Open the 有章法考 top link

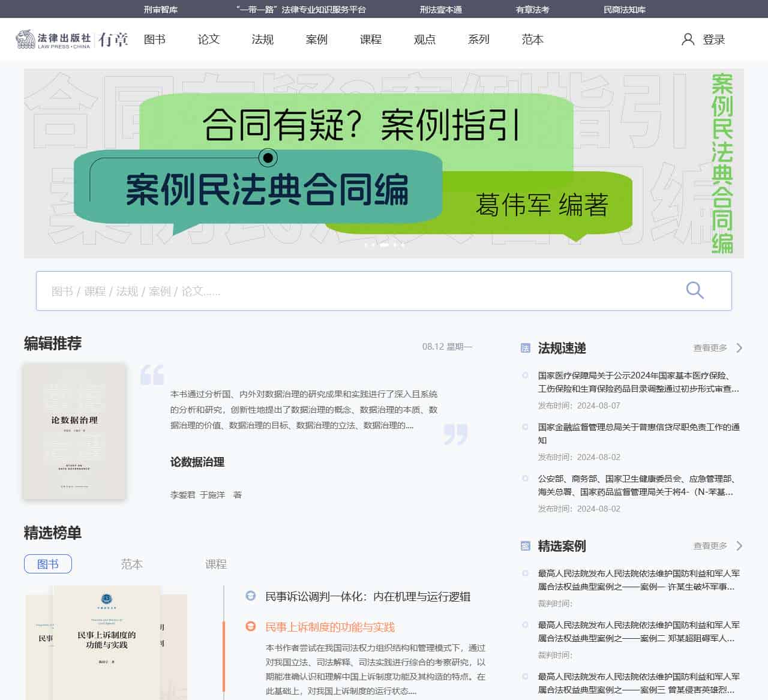pyautogui.click(x=533, y=10)
